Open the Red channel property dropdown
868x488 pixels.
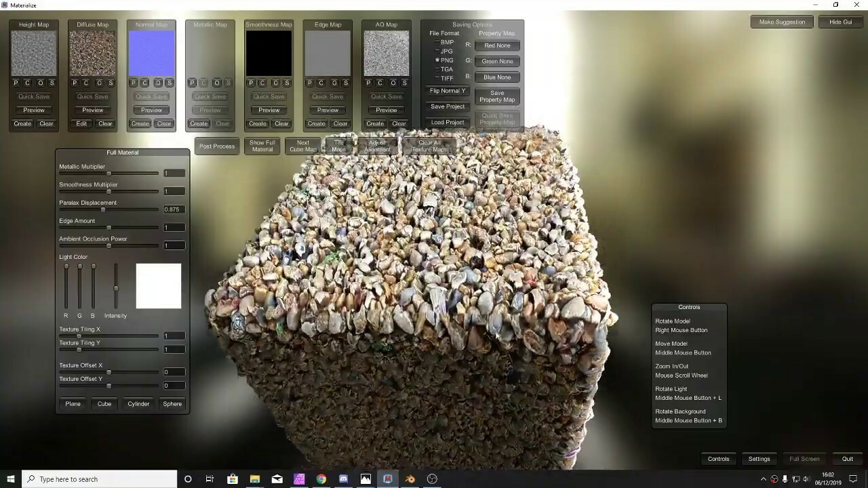coord(497,45)
